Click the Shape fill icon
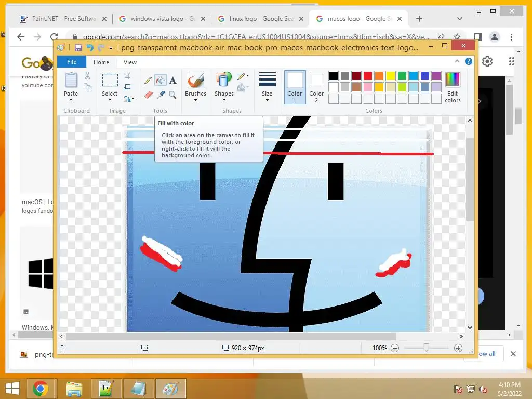This screenshot has width=532, height=399. (241, 88)
